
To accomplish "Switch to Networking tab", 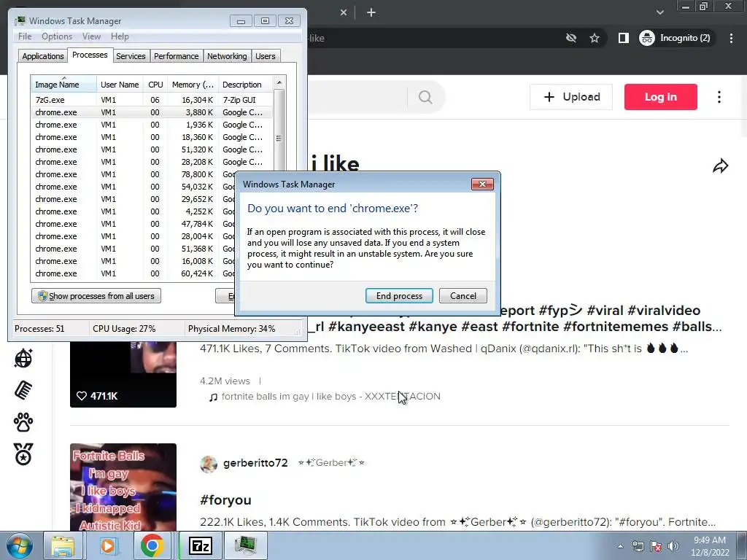I will click(227, 56).
